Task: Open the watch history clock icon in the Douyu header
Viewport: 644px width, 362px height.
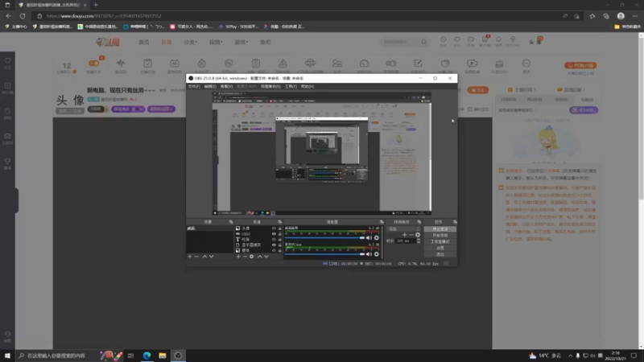Action: coord(444,39)
